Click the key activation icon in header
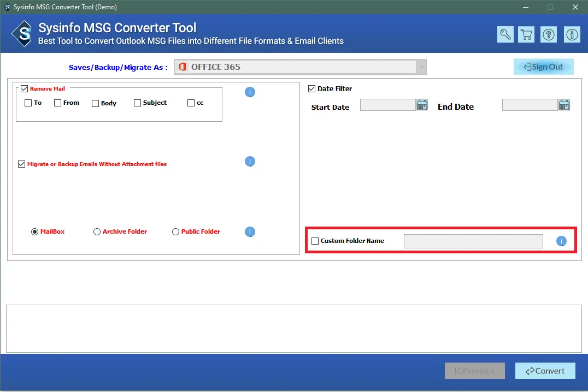Image resolution: width=588 pixels, height=392 pixels. click(x=505, y=34)
